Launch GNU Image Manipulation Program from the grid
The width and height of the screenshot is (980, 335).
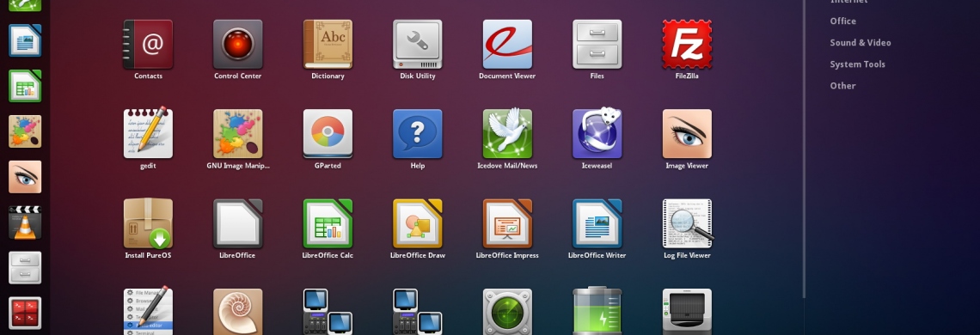[x=237, y=134]
